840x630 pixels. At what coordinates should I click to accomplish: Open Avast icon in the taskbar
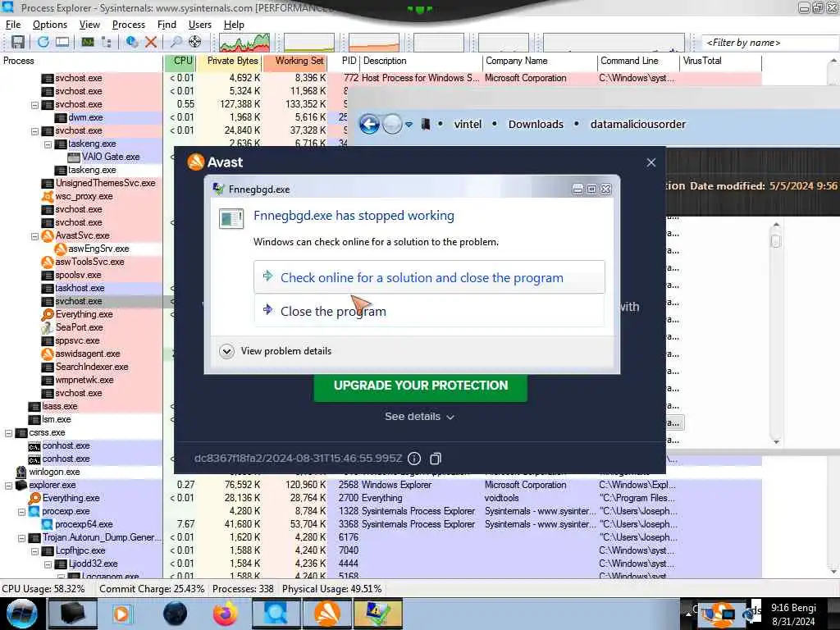click(327, 614)
